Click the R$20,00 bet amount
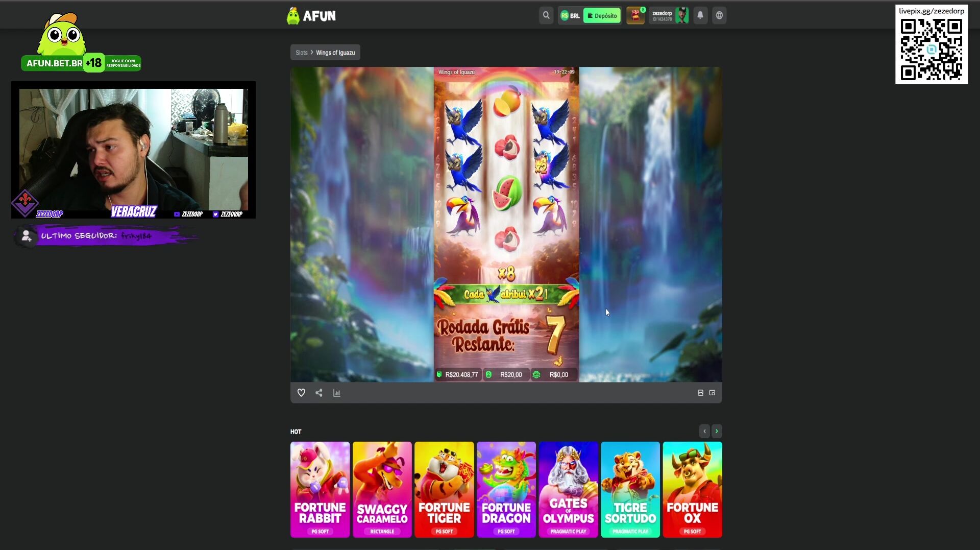 tap(506, 374)
